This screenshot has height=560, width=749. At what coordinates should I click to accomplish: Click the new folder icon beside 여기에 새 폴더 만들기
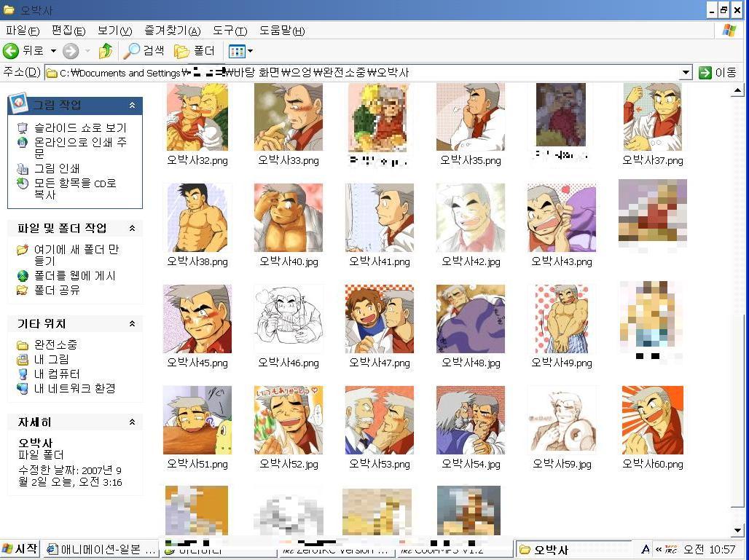23,250
